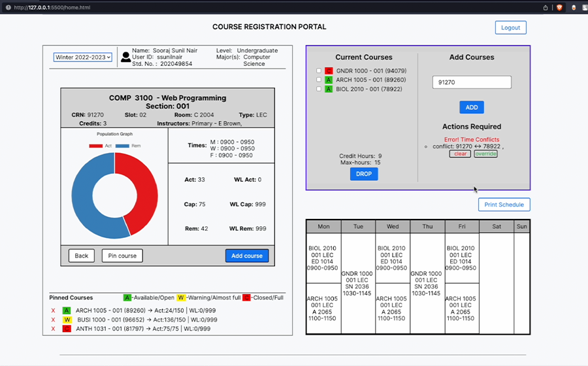Pin this course with Pin course
The height and width of the screenshot is (366, 588).
coord(122,256)
